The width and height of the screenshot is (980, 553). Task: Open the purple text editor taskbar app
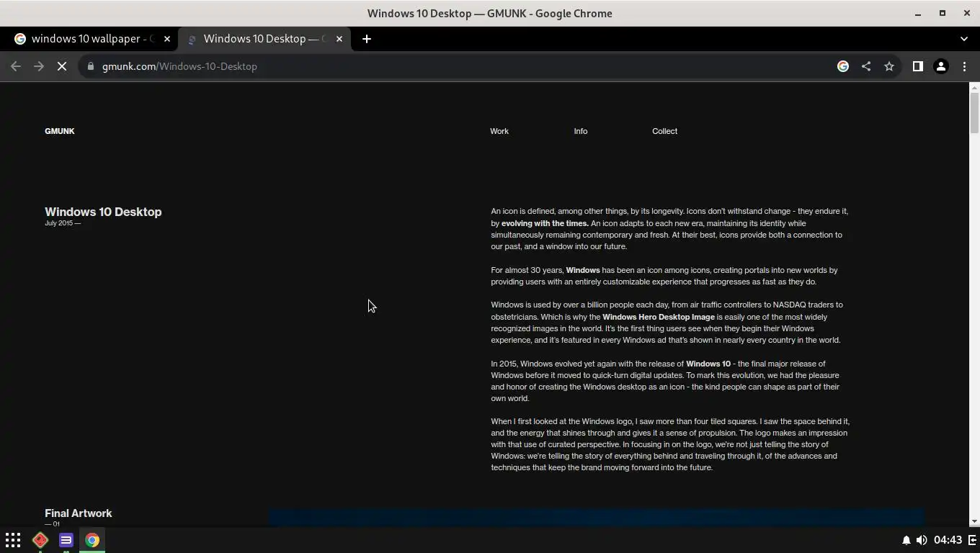tap(66, 540)
